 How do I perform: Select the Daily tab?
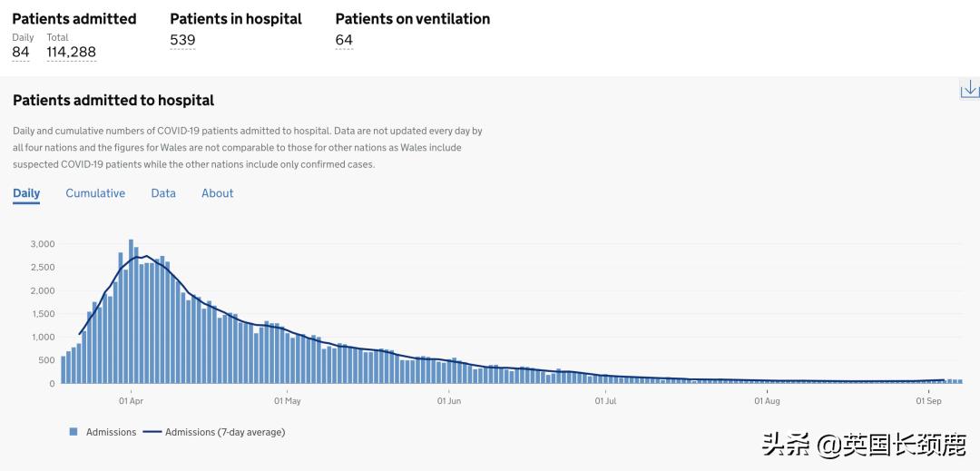[x=26, y=193]
